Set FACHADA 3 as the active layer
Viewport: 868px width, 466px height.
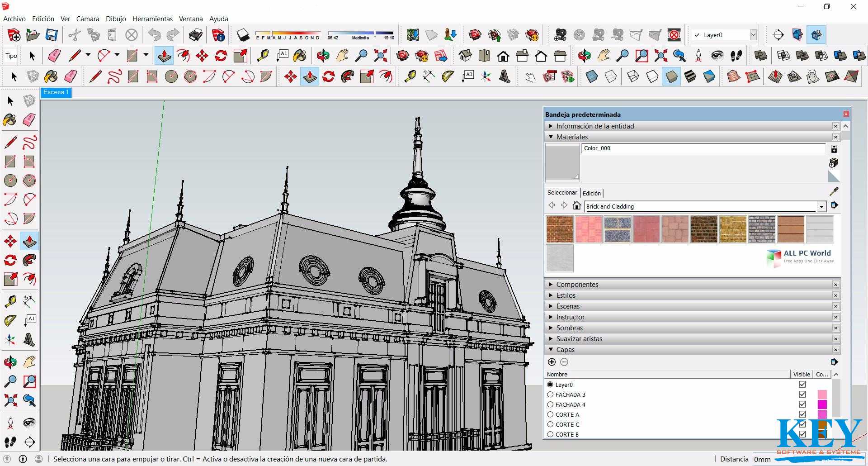550,395
